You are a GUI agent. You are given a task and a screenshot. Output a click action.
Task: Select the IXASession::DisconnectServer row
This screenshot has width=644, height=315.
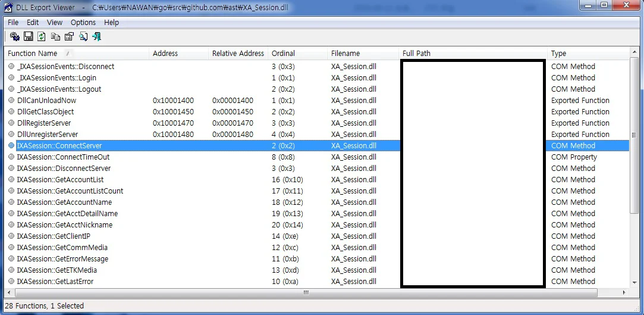click(317, 168)
